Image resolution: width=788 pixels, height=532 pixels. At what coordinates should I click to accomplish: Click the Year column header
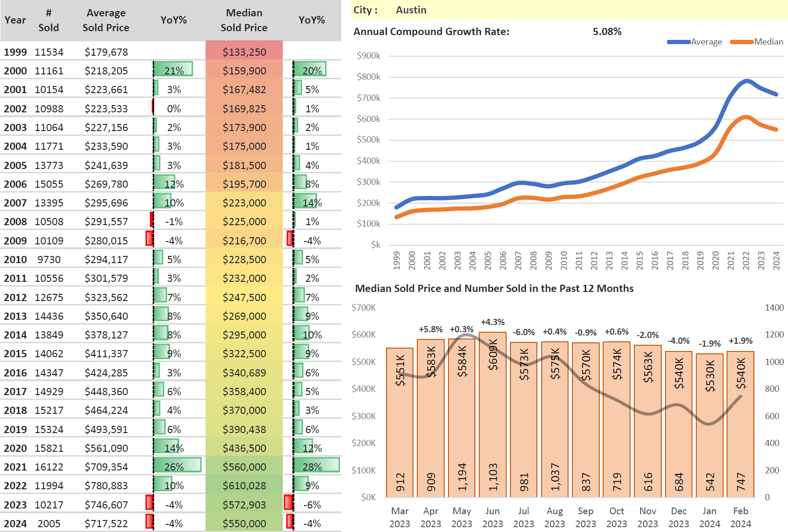coord(15,20)
